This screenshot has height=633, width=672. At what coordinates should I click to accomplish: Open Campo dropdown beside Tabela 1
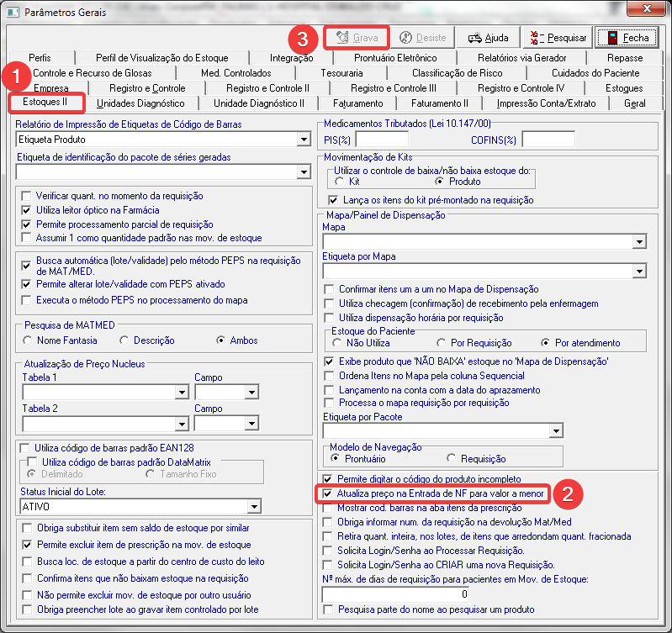(251, 392)
